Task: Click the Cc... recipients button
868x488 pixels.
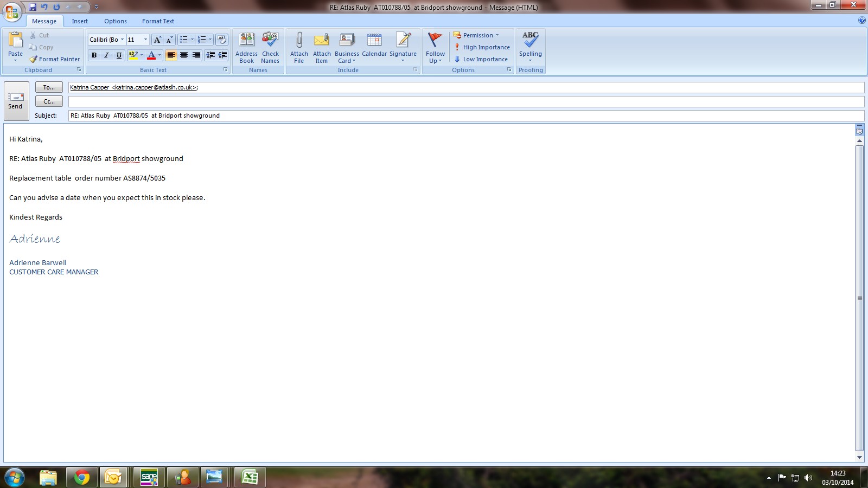Action: click(49, 101)
